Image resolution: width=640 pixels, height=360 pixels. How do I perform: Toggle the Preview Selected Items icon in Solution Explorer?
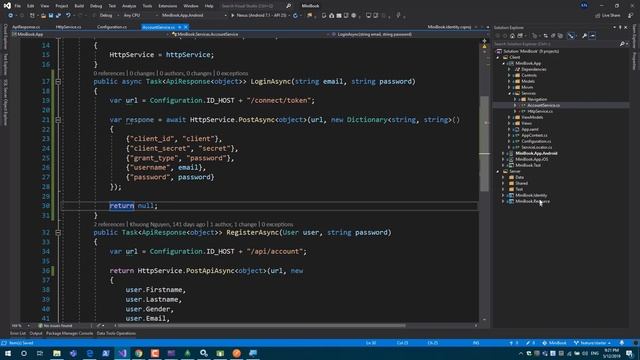593,36
